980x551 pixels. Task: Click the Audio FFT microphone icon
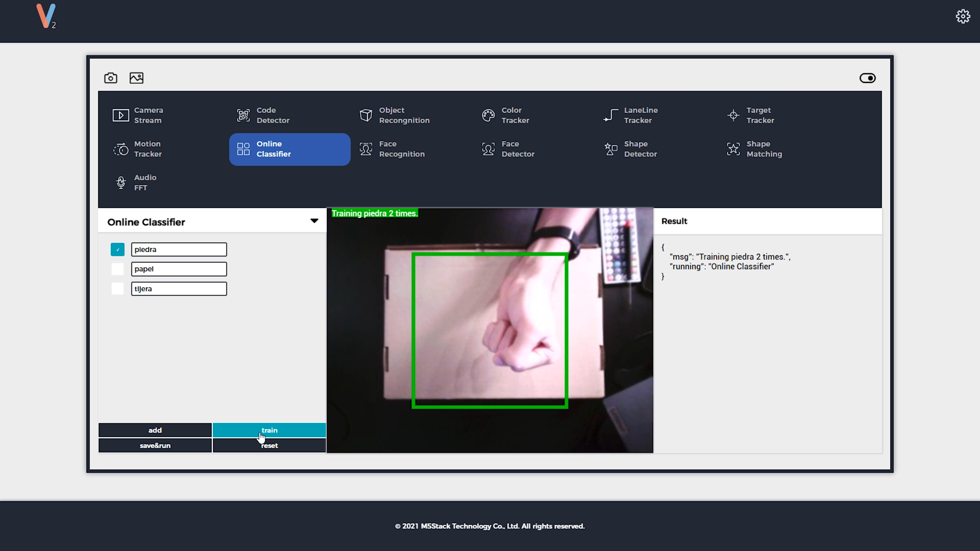(x=121, y=183)
